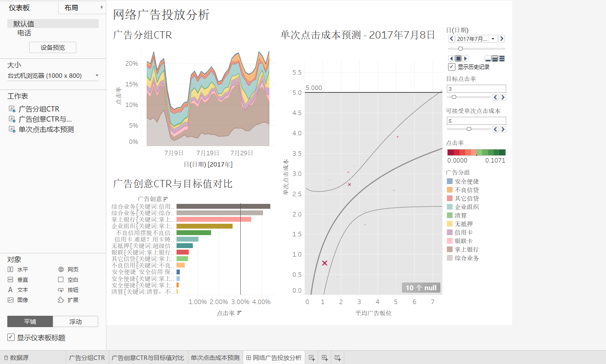Click the 可接受单次点击成本 input field
The image size is (606, 364).
tap(477, 121)
